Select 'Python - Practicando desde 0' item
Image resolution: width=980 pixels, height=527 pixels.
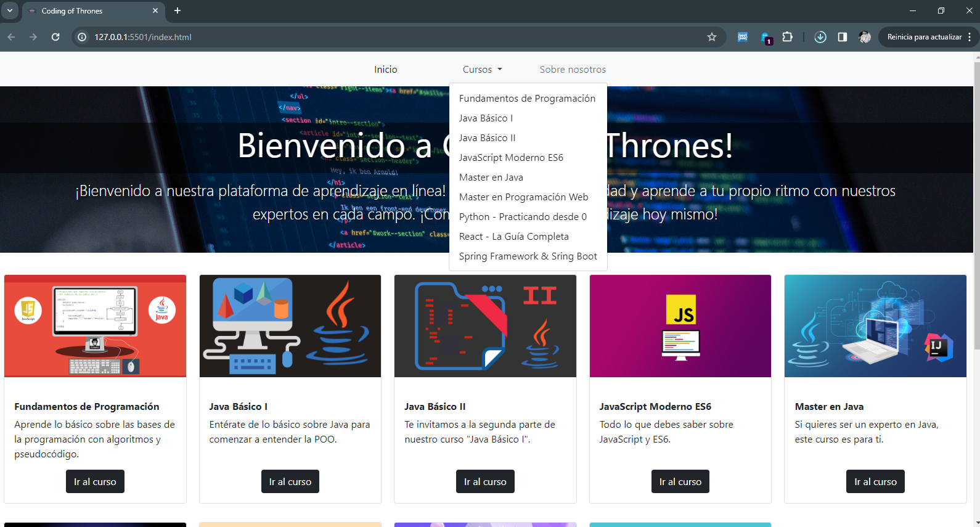[528, 217]
